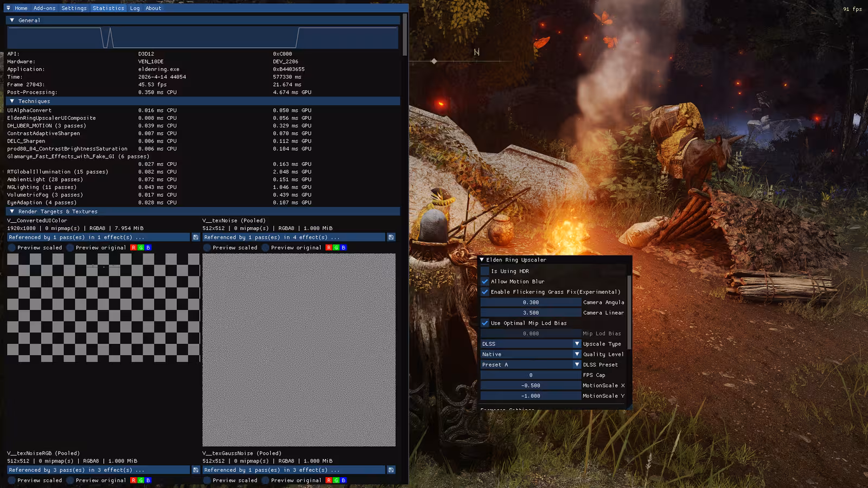This screenshot has width=868, height=488.
Task: Go to the Settings tab
Action: [x=74, y=8]
